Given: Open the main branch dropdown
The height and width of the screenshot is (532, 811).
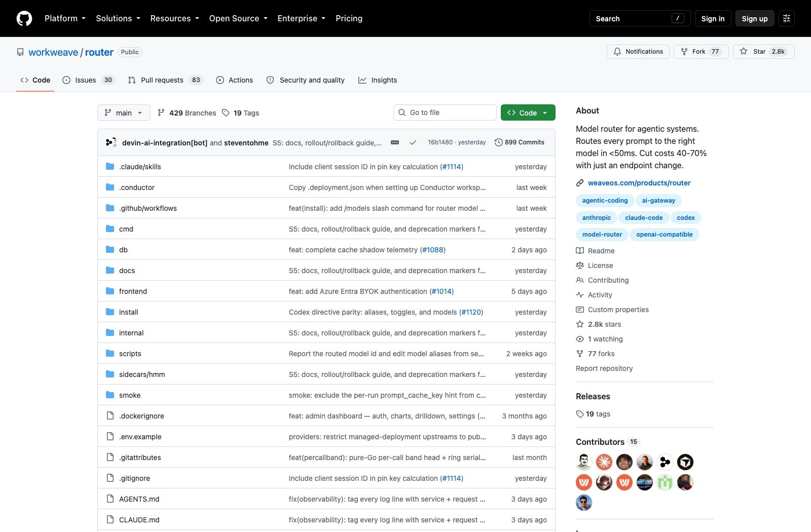Looking at the screenshot, I should pyautogui.click(x=124, y=112).
